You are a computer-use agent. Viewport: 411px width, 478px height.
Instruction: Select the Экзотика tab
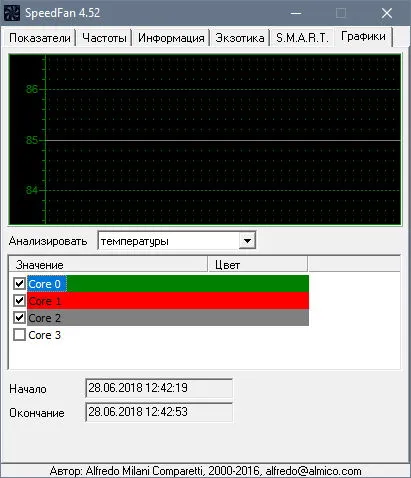[240, 38]
